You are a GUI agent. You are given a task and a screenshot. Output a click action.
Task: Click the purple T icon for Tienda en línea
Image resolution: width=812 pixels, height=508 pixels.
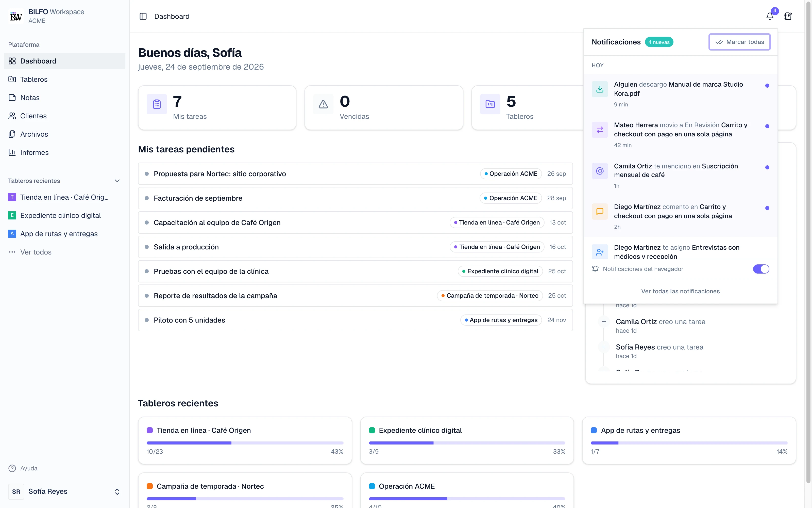point(12,197)
